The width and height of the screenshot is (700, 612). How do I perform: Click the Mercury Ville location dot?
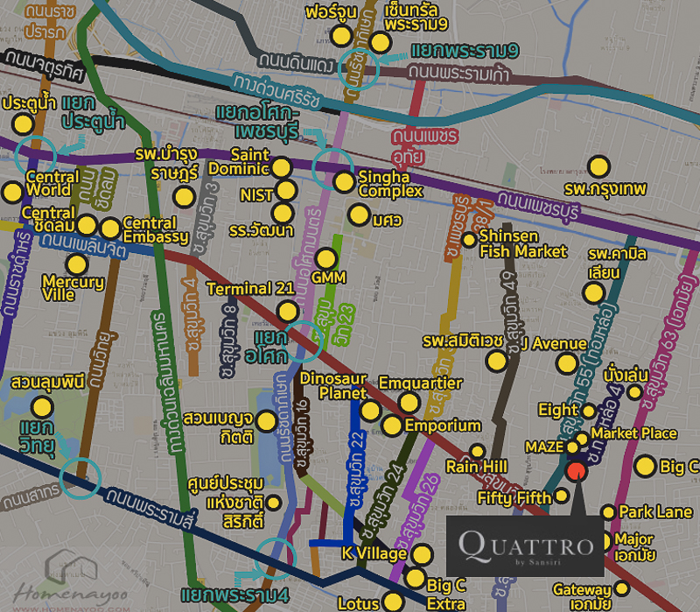(77, 264)
